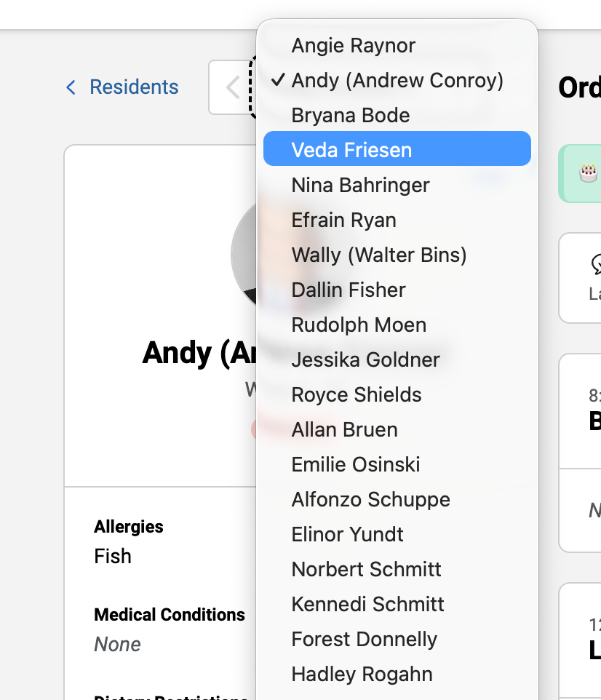Switch to Rudolph Moen
The height and width of the screenshot is (700, 601).
[359, 325]
